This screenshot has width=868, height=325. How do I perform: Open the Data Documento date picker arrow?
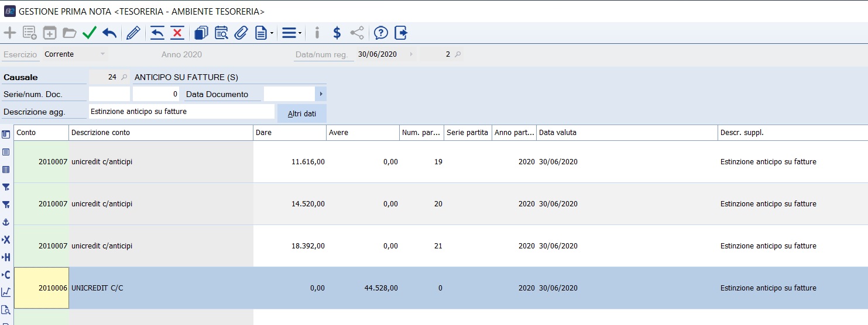(321, 94)
